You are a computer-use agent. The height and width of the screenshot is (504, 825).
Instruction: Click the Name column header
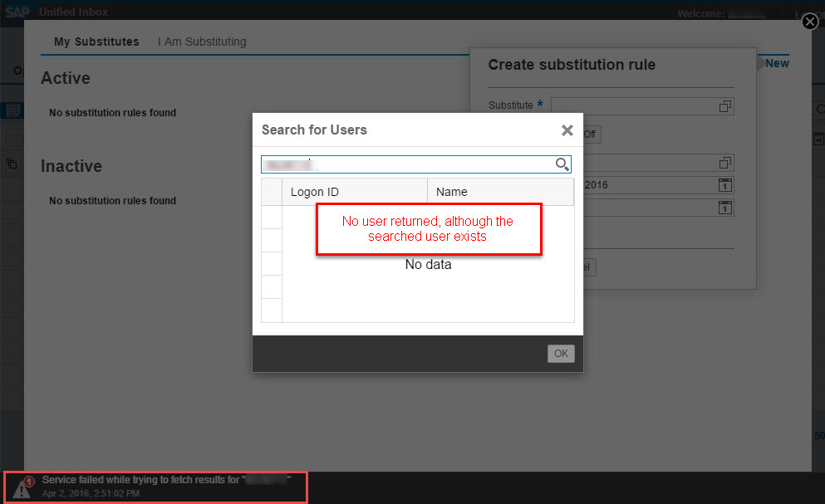[500, 192]
